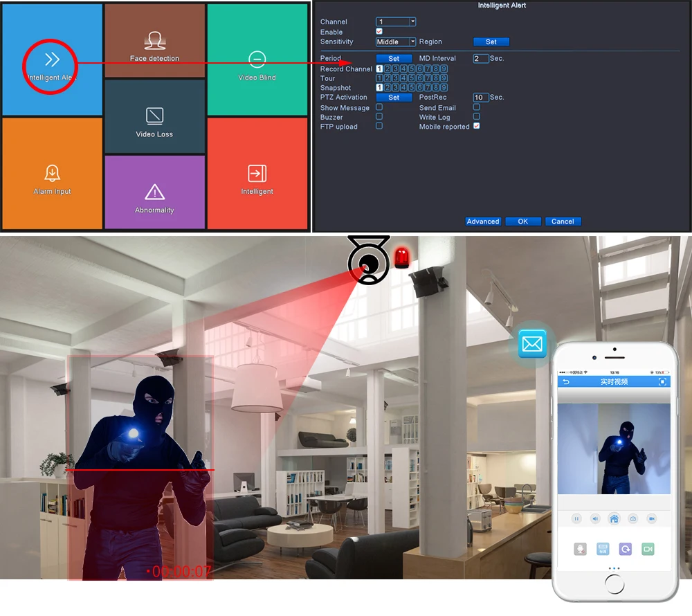692x616 pixels.
Task: Open the Video Loss tile
Action: pos(154,116)
